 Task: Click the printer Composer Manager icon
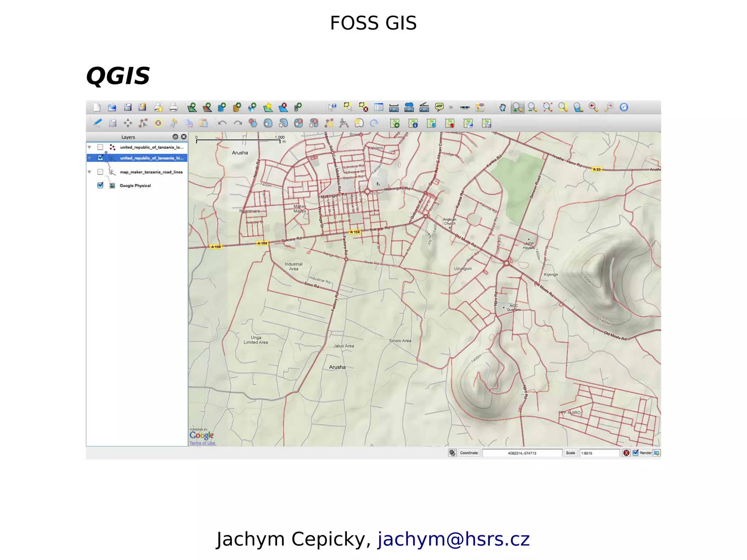[173, 108]
